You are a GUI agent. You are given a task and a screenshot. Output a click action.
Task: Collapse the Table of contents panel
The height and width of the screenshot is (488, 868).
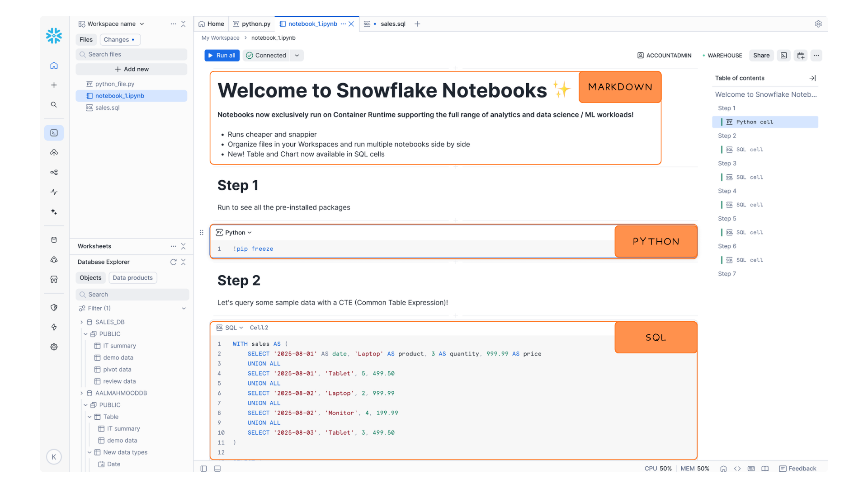pyautogui.click(x=812, y=78)
